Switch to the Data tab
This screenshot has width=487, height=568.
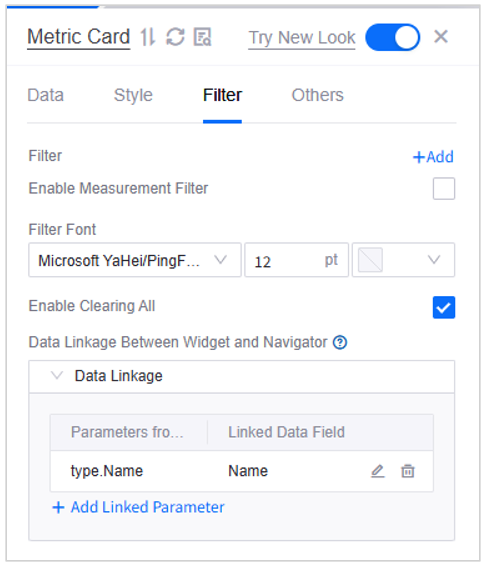point(46,95)
